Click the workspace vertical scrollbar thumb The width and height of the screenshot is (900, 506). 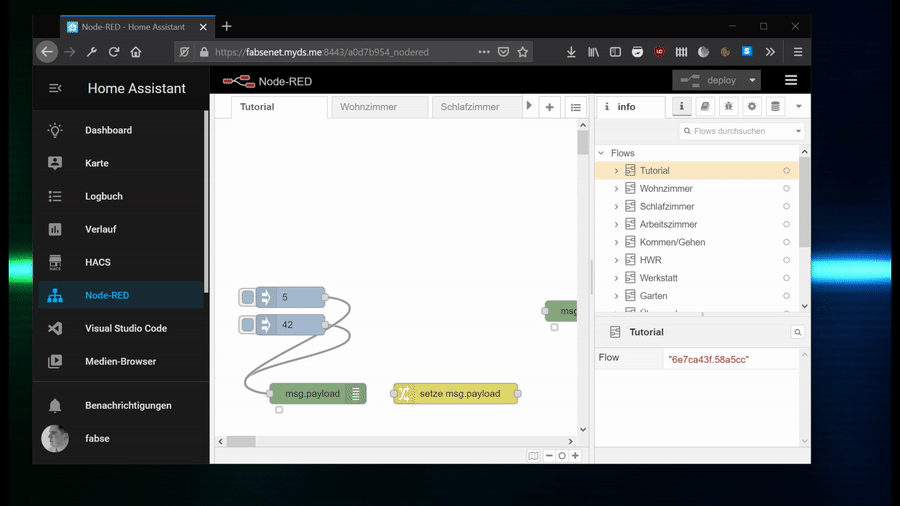tap(583, 142)
